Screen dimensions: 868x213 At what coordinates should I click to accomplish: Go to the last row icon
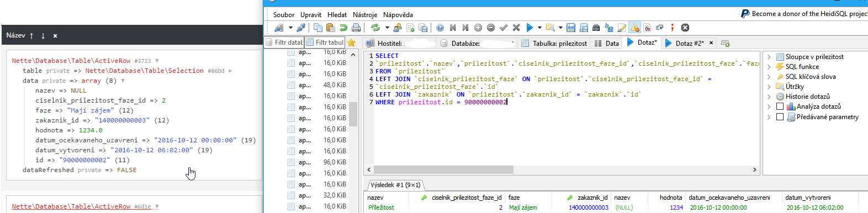[x=465, y=28]
